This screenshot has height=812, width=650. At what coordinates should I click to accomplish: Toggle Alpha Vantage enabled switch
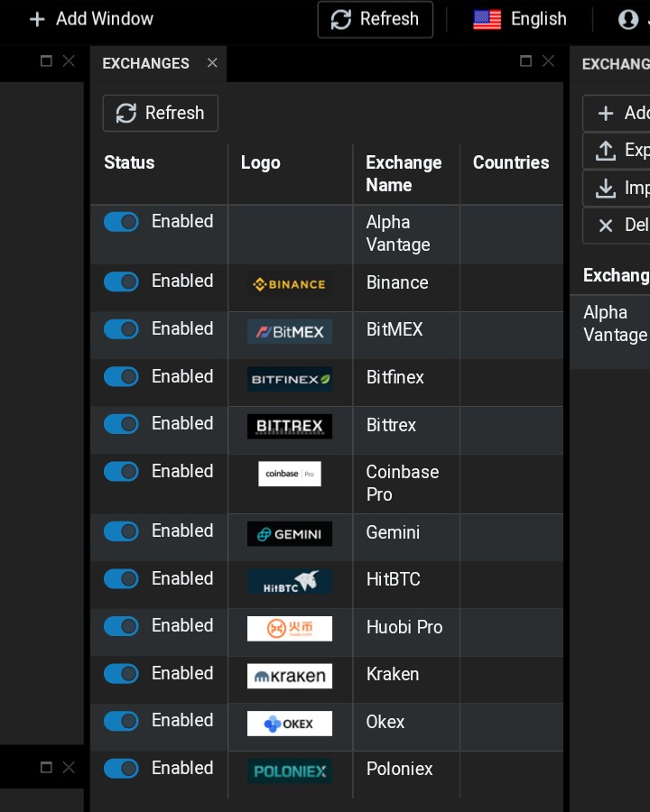(121, 222)
